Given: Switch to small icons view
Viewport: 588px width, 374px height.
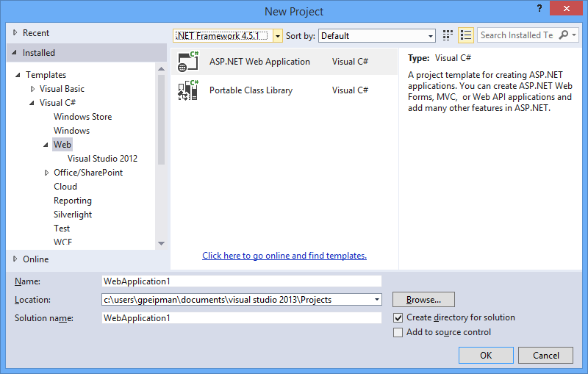Looking at the screenshot, I should click(448, 35).
